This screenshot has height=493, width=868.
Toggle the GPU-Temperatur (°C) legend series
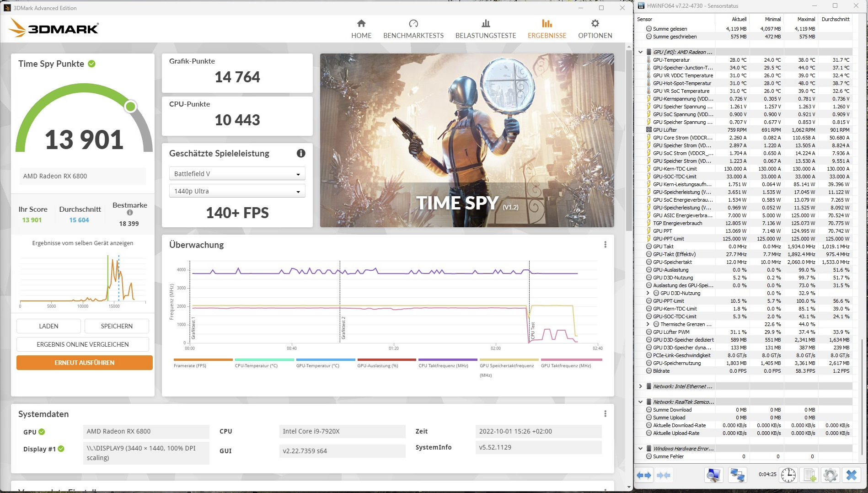(x=326, y=364)
